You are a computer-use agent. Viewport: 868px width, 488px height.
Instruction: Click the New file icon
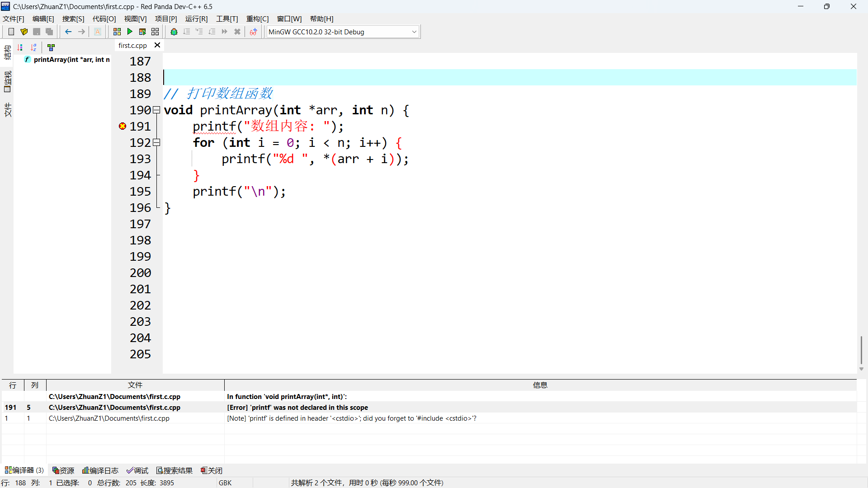[11, 32]
